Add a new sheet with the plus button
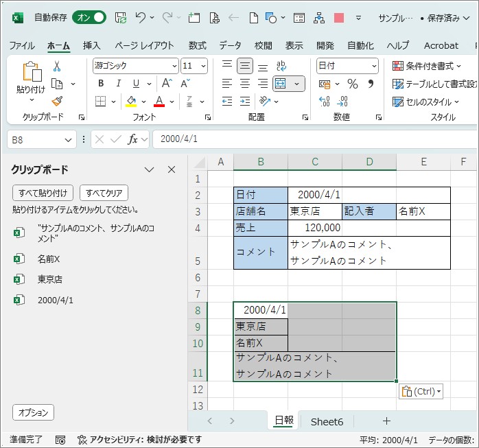 coord(386,421)
